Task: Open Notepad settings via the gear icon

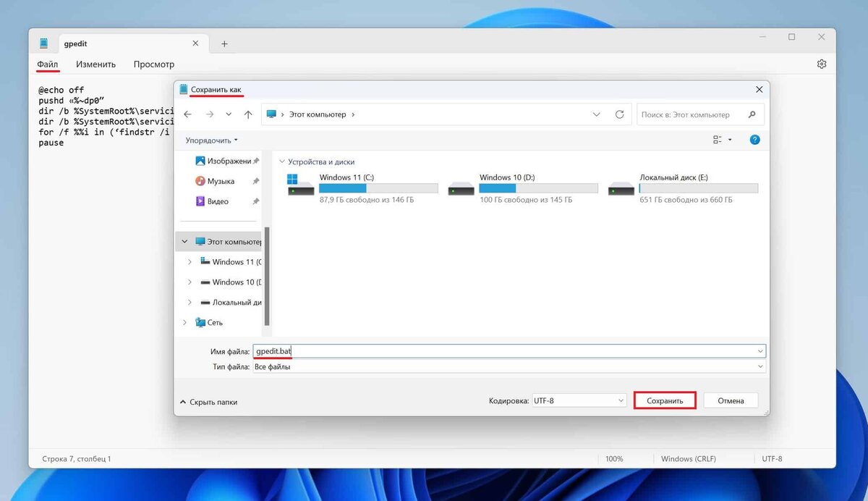Action: [822, 64]
